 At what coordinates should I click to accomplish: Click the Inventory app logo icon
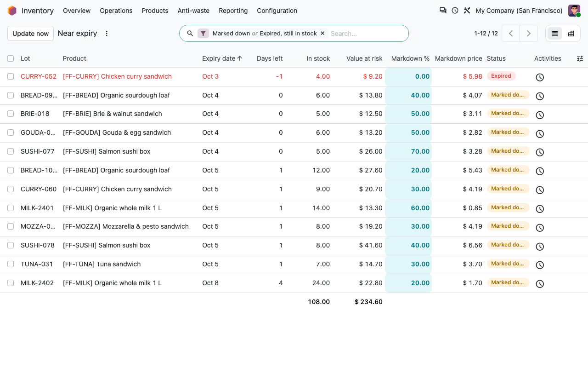click(x=12, y=11)
